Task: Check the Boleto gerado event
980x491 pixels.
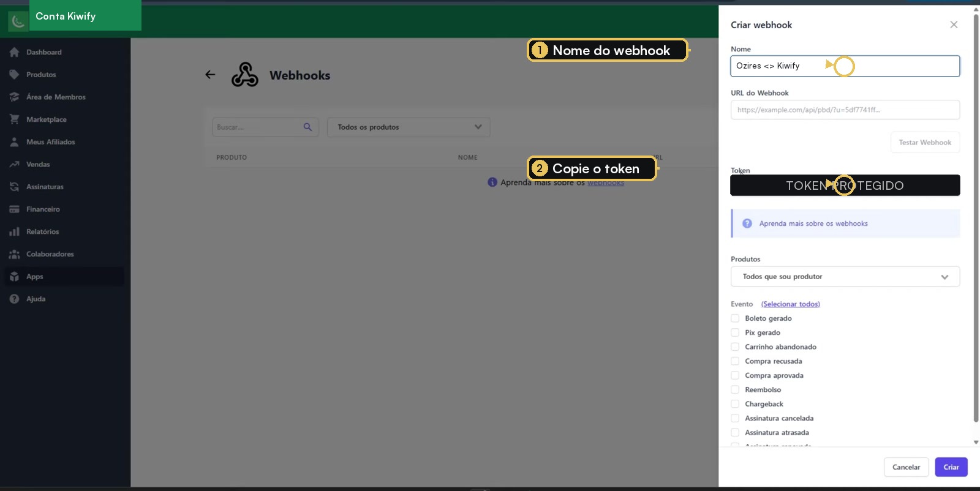Action: pyautogui.click(x=735, y=318)
